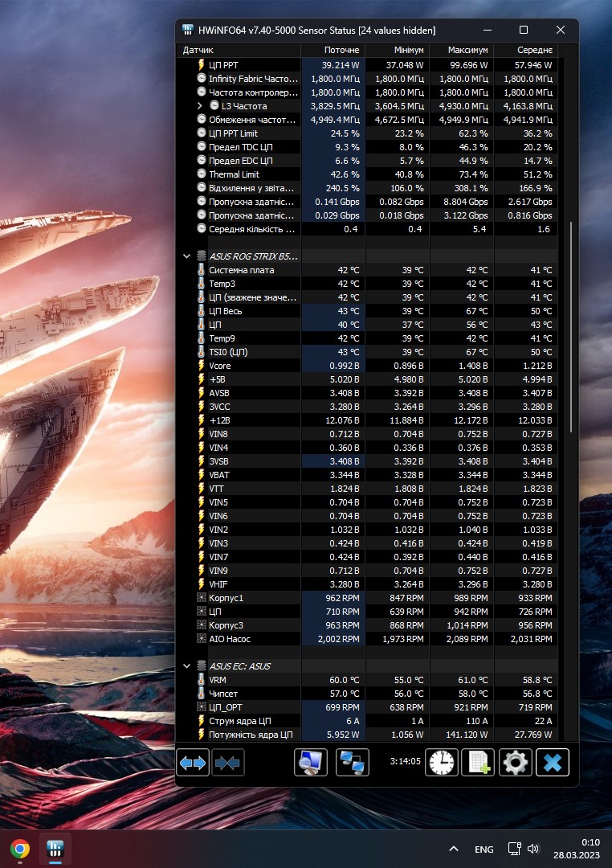Collapse the ASUS ROG STRIX B5... sensor group
Image resolution: width=612 pixels, height=868 pixels.
point(186,256)
